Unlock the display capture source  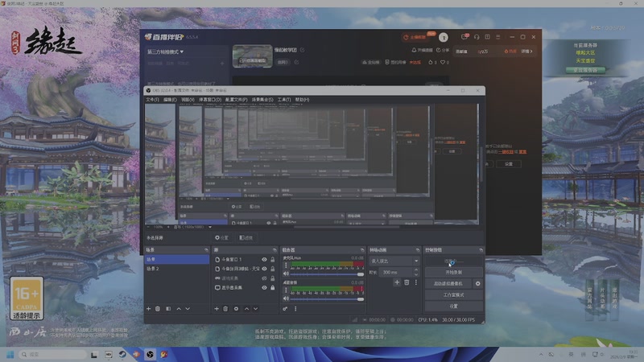[272, 288]
